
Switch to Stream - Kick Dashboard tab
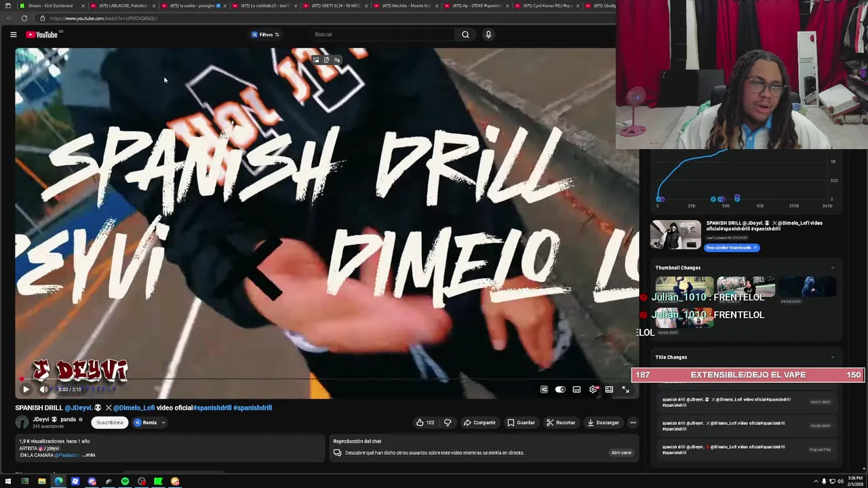(51, 5)
